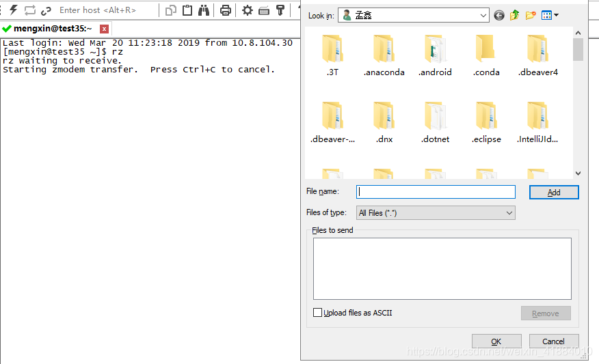
Task: Go back with the dialog's back arrow
Action: coord(499,15)
